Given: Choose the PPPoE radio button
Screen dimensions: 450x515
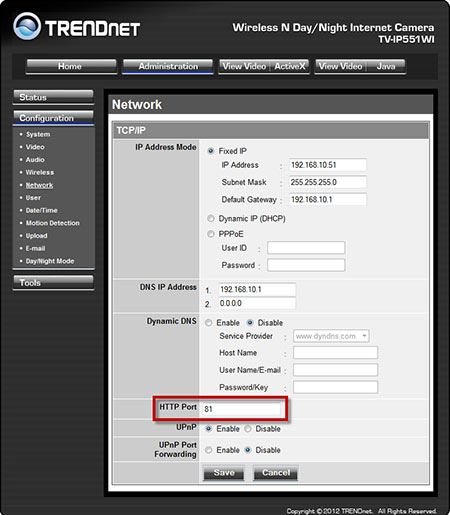Looking at the screenshot, I should (x=211, y=234).
